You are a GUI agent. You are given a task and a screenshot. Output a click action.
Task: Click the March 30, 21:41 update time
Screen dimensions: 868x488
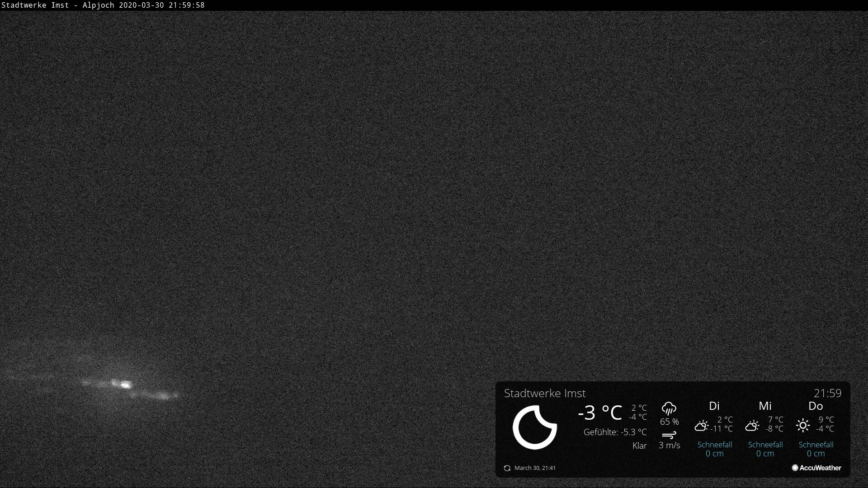(x=535, y=468)
